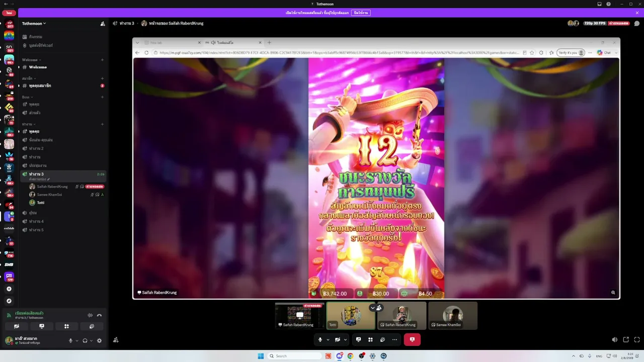Open the chat bubble icon near stream quality

[x=636, y=23]
